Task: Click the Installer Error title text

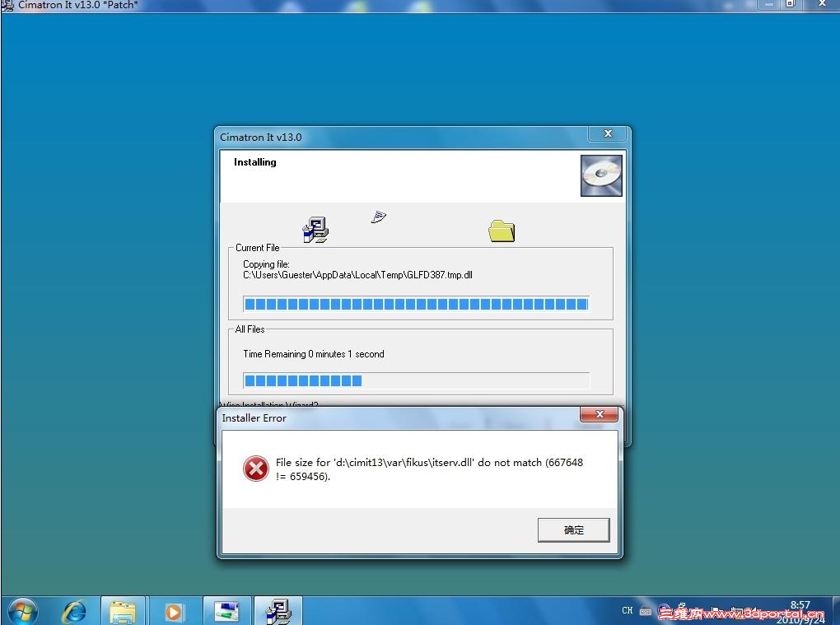Action: point(254,418)
